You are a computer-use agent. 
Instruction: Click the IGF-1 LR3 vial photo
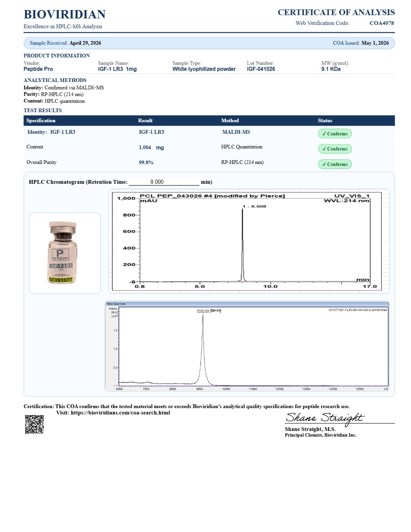63,253
